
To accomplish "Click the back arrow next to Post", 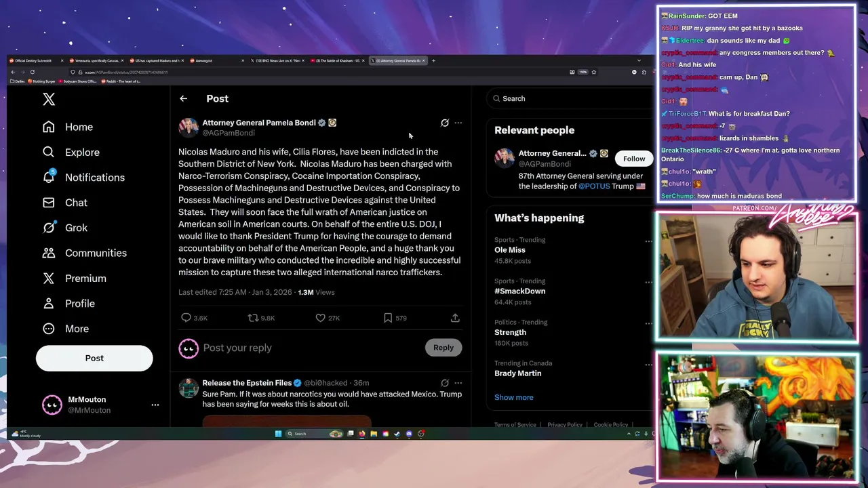I will [183, 99].
